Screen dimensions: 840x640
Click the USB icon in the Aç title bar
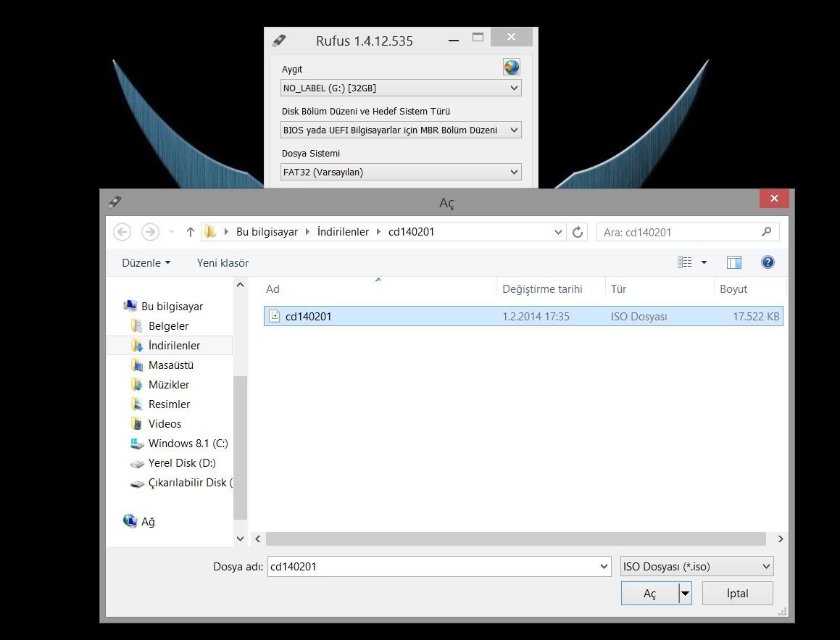[x=115, y=202]
